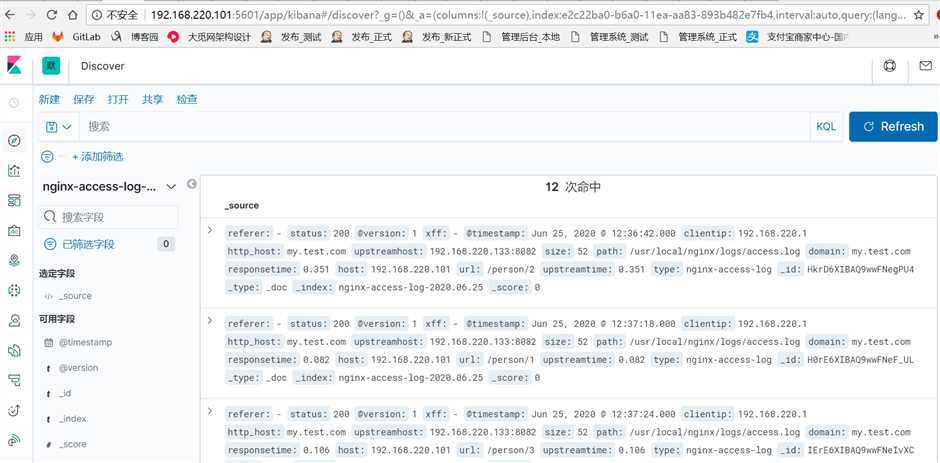Click 添加筛选 link

pyautogui.click(x=98, y=157)
